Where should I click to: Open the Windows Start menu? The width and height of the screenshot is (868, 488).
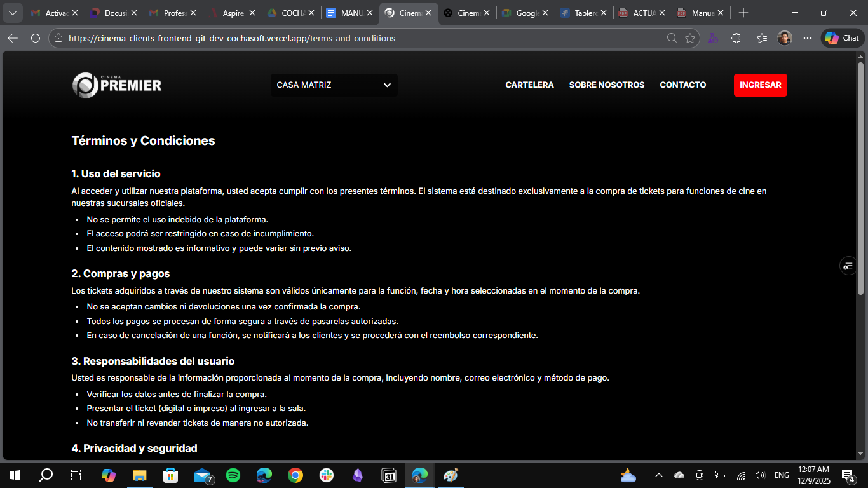(x=13, y=475)
